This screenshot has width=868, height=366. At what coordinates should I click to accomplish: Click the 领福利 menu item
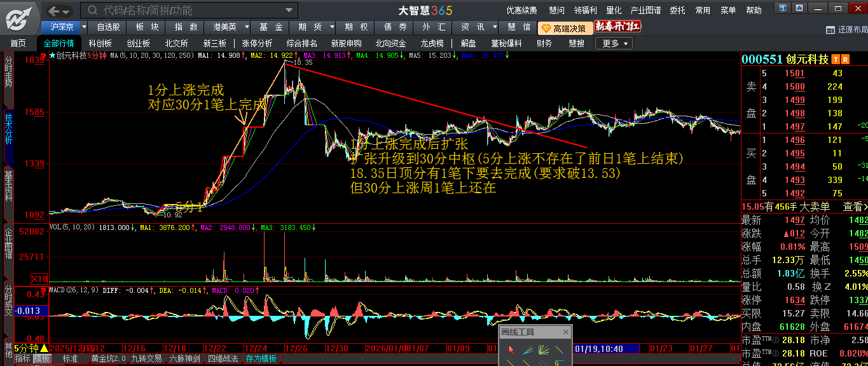click(585, 10)
